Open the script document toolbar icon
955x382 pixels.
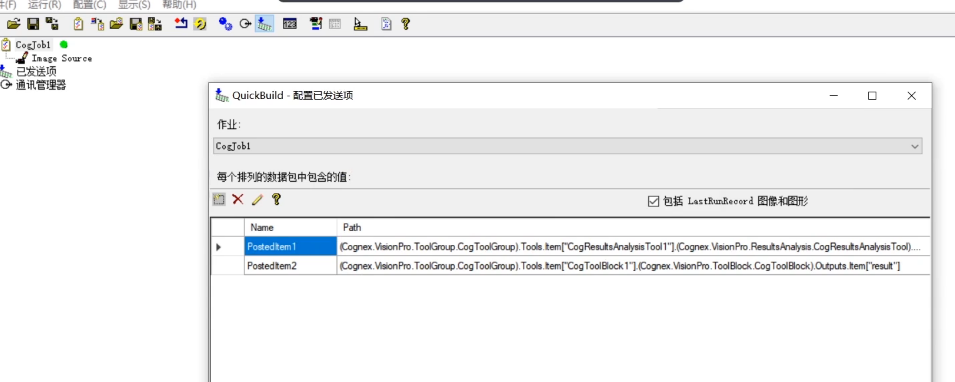386,24
